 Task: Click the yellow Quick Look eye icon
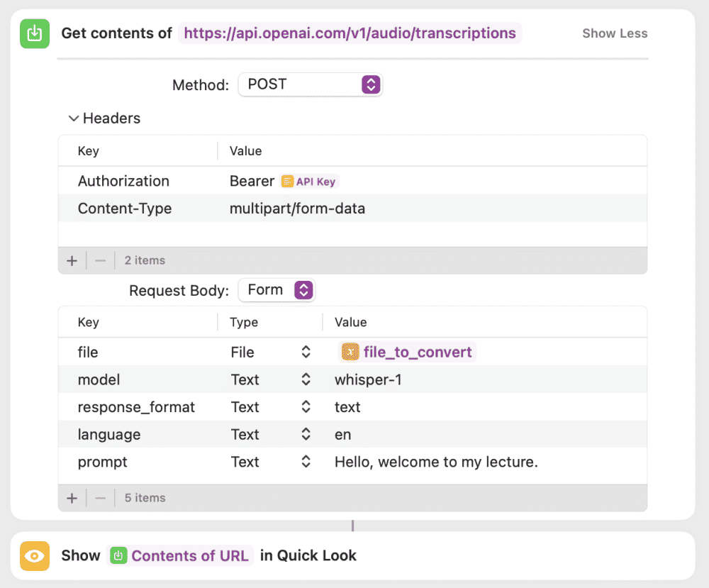34,555
